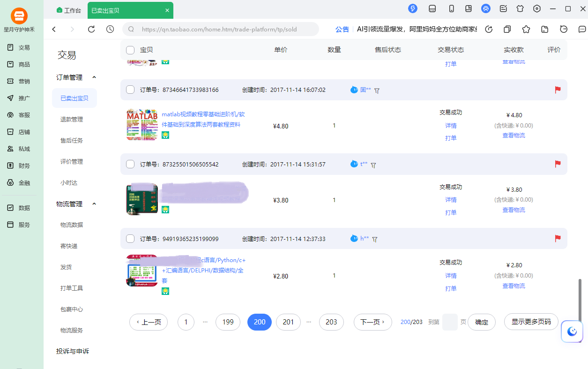
Task: Open 售后任务 in the side menu
Action: [x=72, y=140]
